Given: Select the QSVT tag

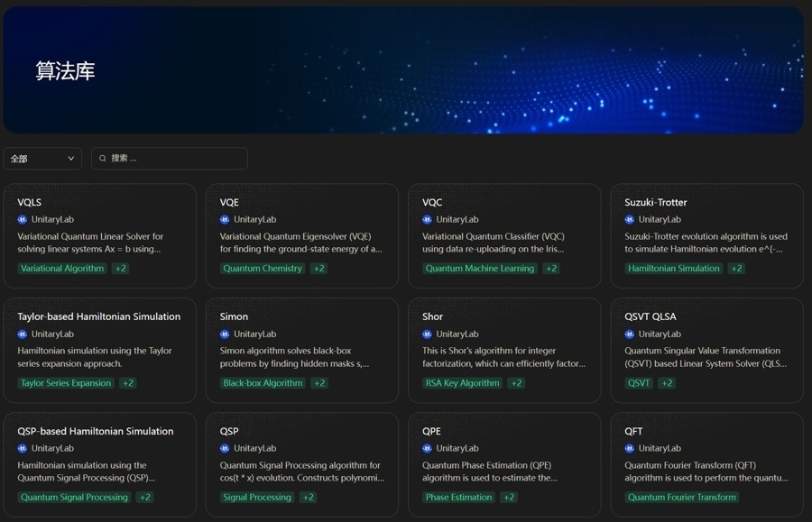Looking at the screenshot, I should tap(639, 383).
